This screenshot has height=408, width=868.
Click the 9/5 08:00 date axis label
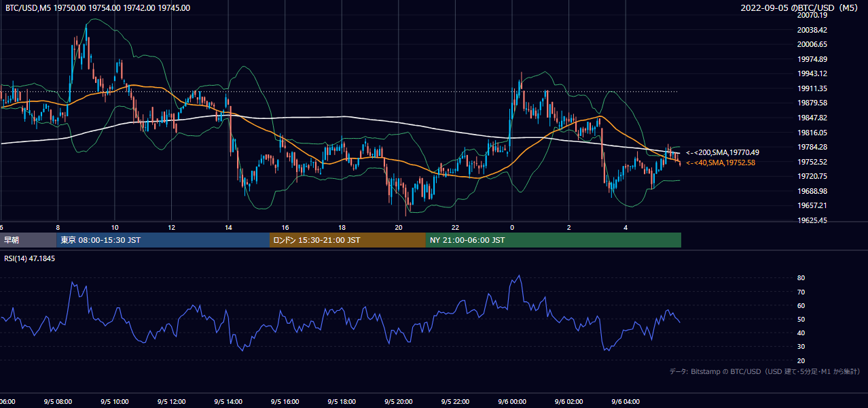58,401
